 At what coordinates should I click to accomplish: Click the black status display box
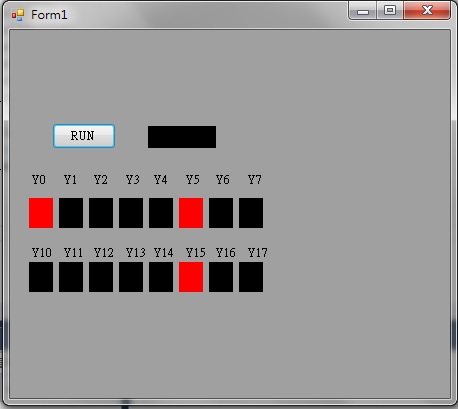[x=182, y=137]
